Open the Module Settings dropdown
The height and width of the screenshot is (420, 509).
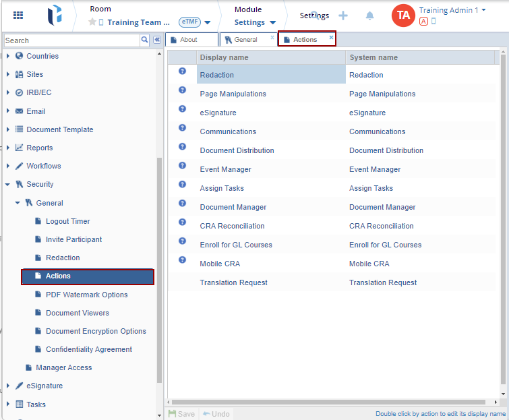click(x=255, y=22)
